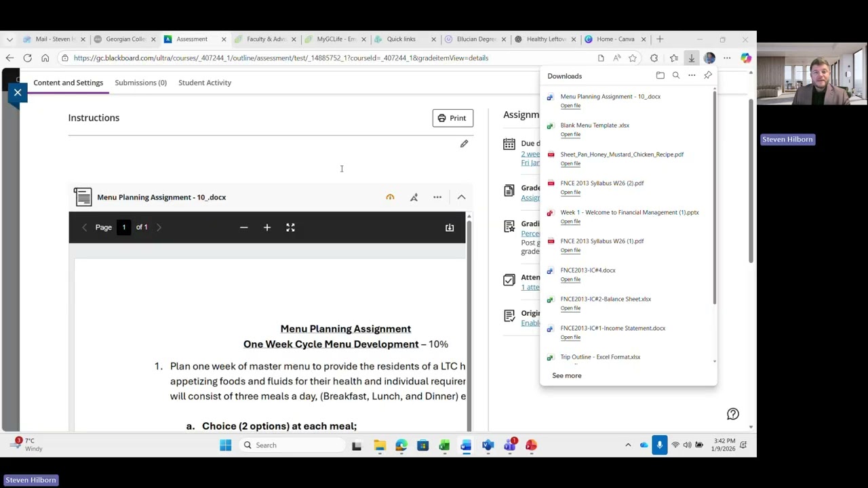Zoom in the document preview
Screen dimensions: 868x488
(267, 228)
